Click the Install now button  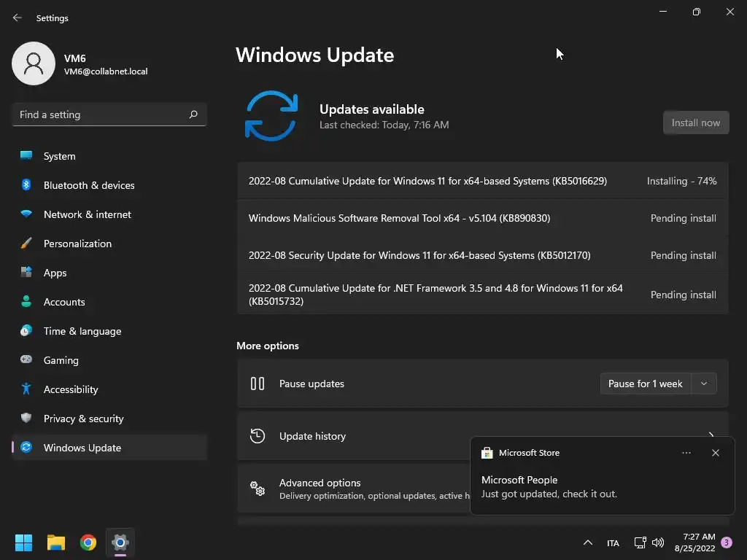695,122
